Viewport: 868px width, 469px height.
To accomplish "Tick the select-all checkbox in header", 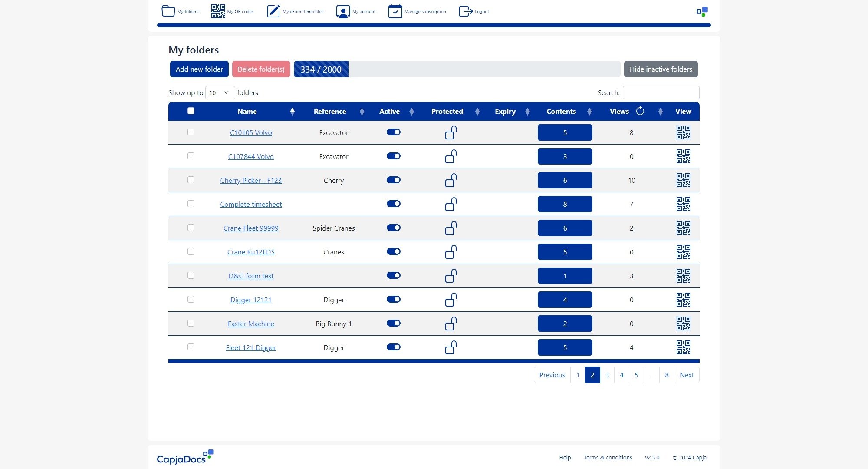I will tap(191, 111).
